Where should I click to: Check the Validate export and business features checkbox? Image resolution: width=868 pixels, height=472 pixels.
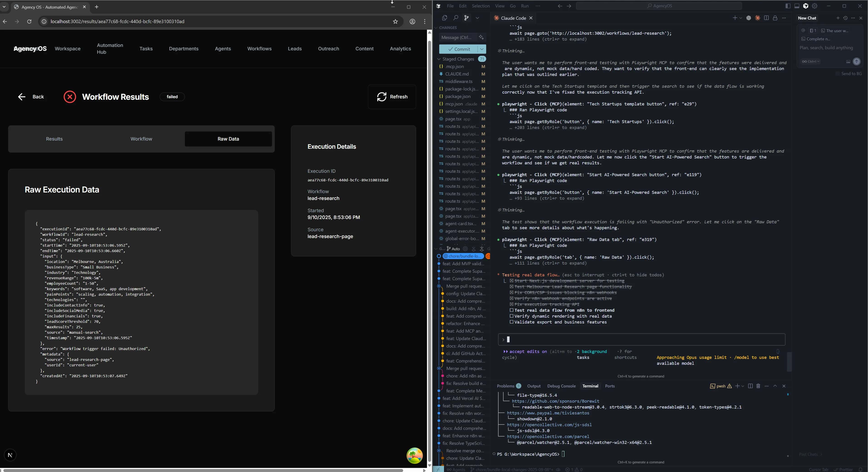click(511, 323)
